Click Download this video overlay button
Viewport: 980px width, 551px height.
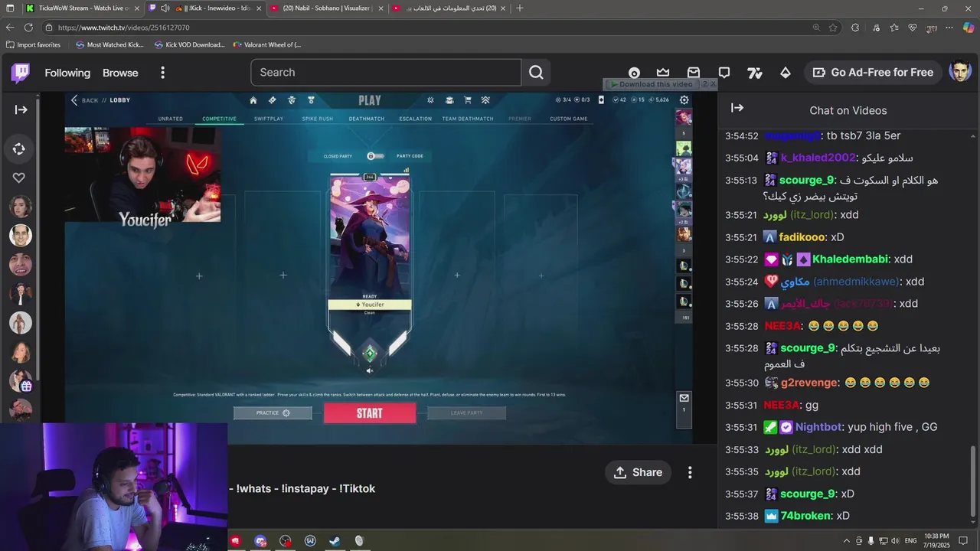pos(652,84)
